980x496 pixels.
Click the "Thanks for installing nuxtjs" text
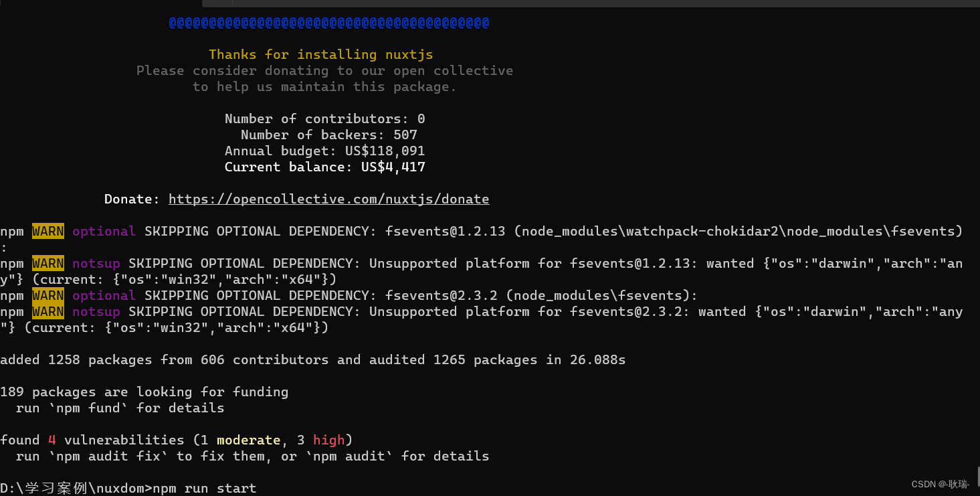321,55
